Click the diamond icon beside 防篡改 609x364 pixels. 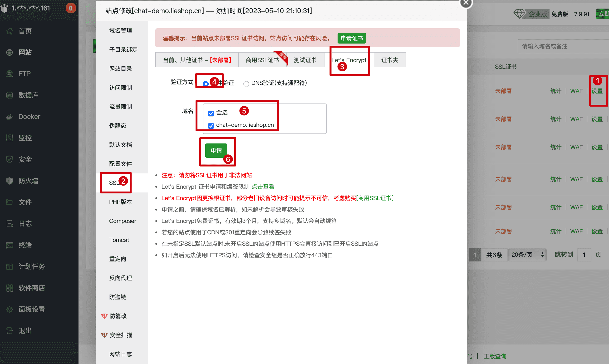click(104, 316)
